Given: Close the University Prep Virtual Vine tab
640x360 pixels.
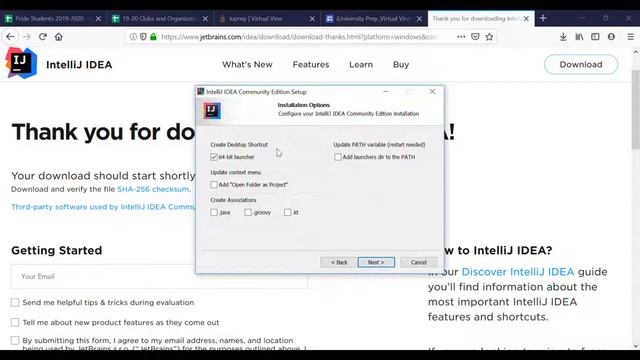Looking at the screenshot, I should (x=419, y=19).
